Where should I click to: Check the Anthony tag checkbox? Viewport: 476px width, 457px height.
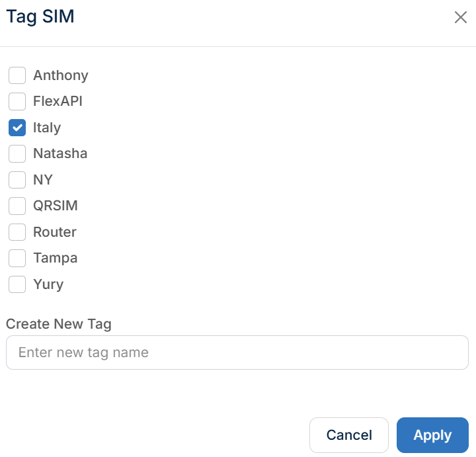click(x=17, y=75)
